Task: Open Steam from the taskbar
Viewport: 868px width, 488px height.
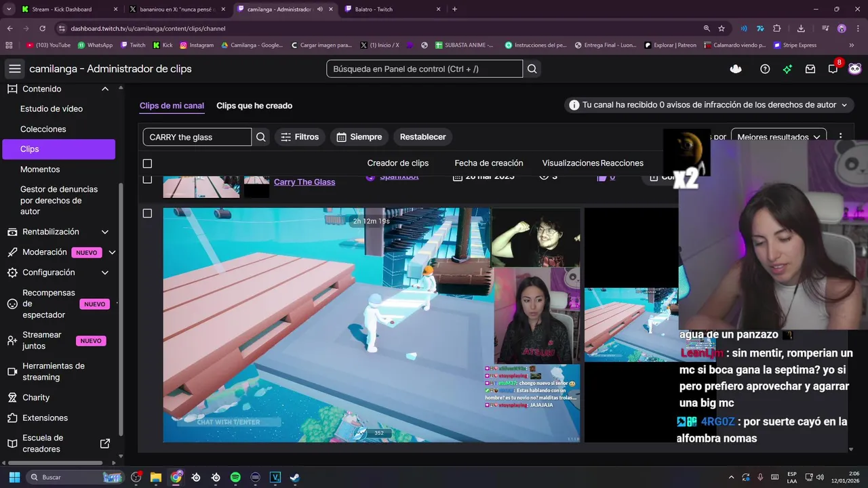Action: [295, 477]
